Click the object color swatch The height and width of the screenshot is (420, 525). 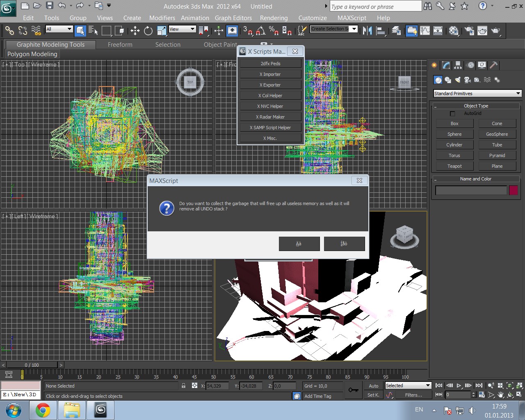(514, 190)
